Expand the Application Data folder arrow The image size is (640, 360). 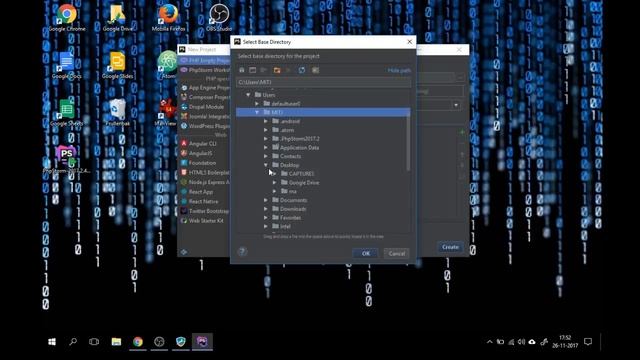(266, 147)
